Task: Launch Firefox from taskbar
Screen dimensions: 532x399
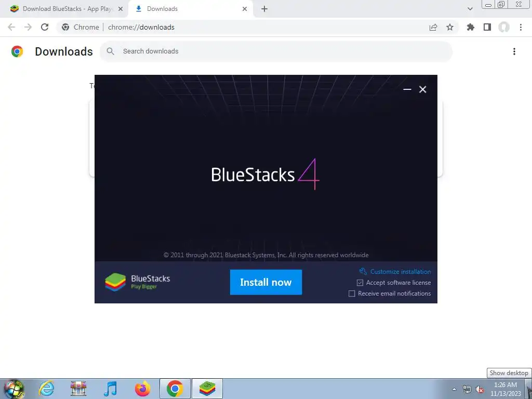Action: click(142, 389)
